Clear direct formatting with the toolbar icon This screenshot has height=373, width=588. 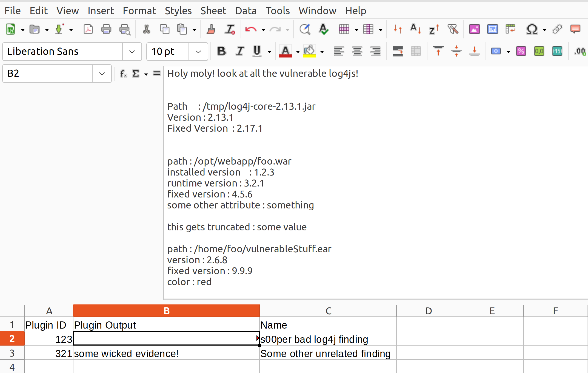pyautogui.click(x=230, y=29)
